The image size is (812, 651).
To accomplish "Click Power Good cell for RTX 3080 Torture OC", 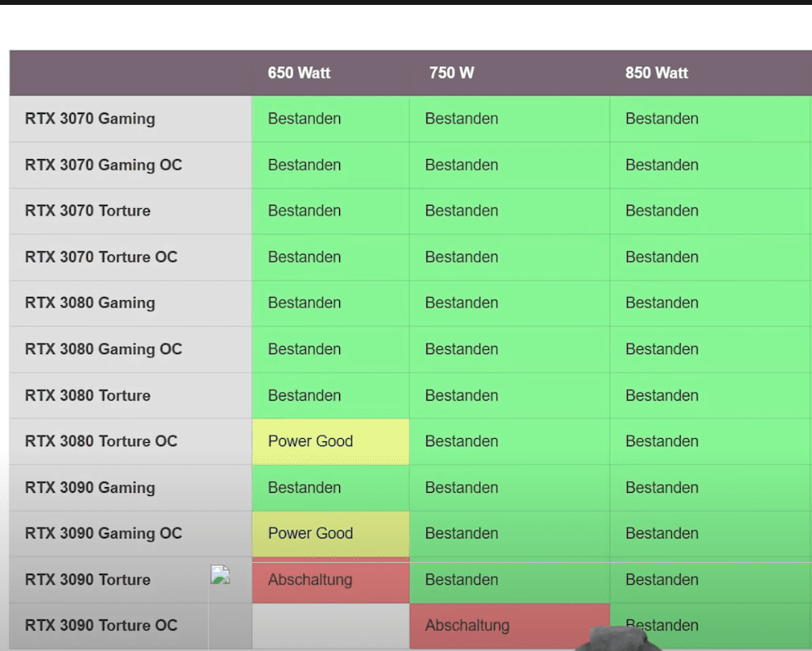I will coord(330,441).
